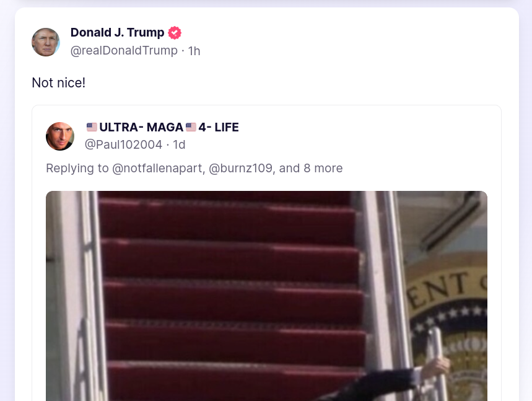This screenshot has height=401, width=532.
Task: Click the flag emoji before 4- LIFE
Action: (x=191, y=127)
